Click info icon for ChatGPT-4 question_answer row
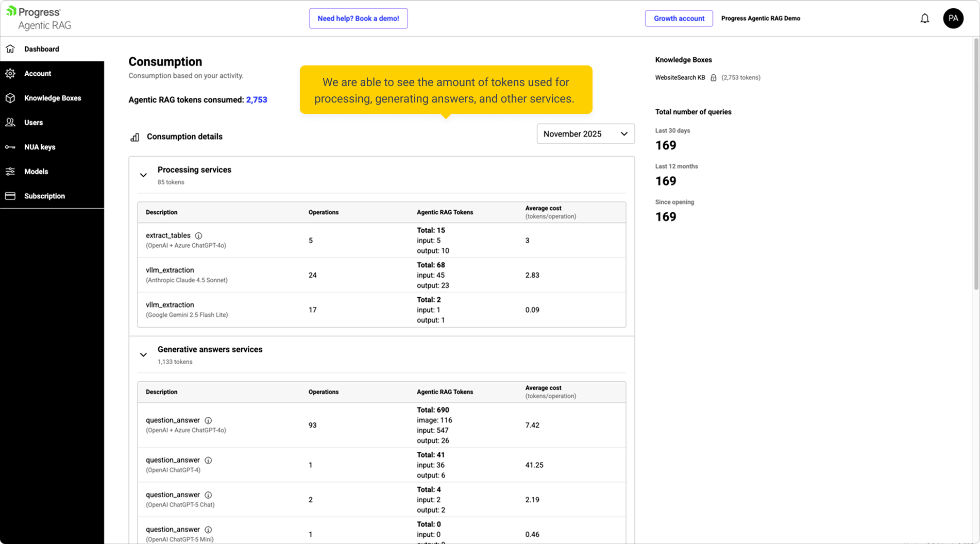 [208, 460]
